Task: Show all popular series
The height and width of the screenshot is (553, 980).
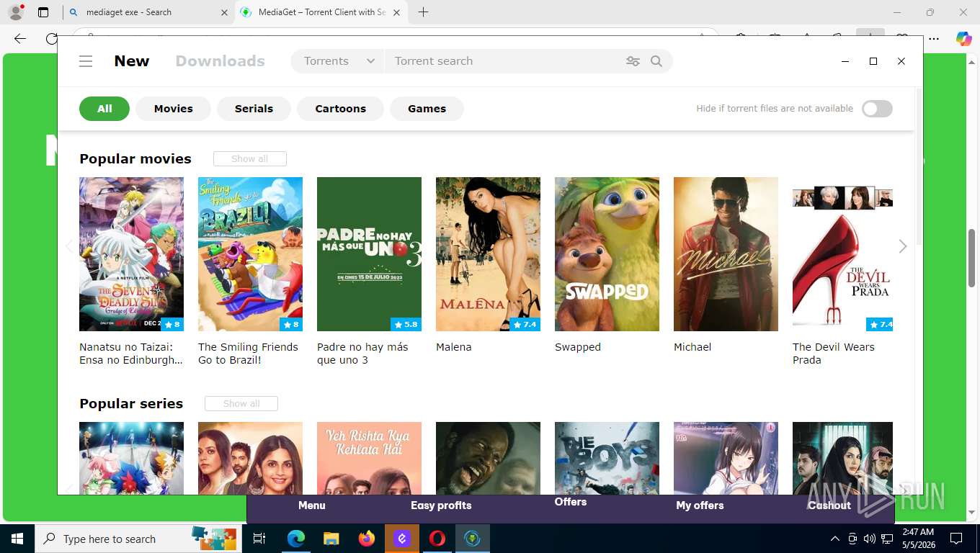Action: [241, 403]
